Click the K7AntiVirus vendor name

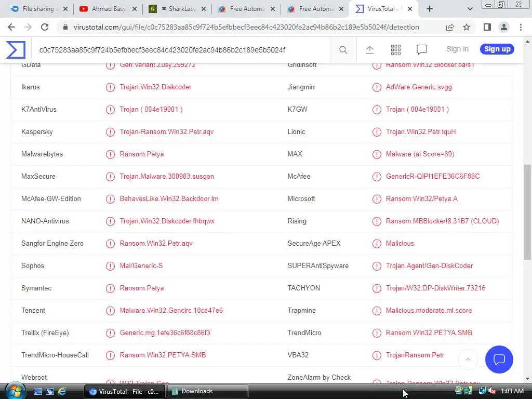(x=38, y=109)
